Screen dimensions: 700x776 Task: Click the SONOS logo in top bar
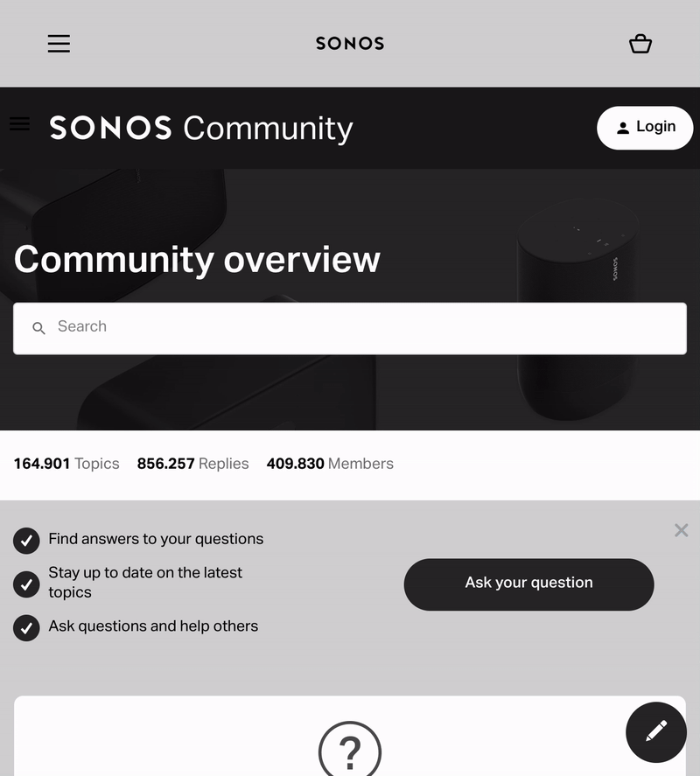pyautogui.click(x=350, y=44)
